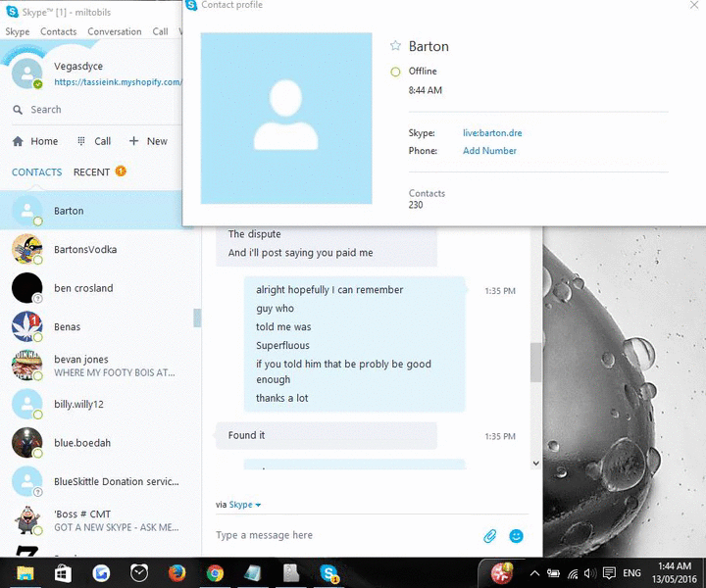
Task: Click the New plus button
Action: click(x=148, y=141)
